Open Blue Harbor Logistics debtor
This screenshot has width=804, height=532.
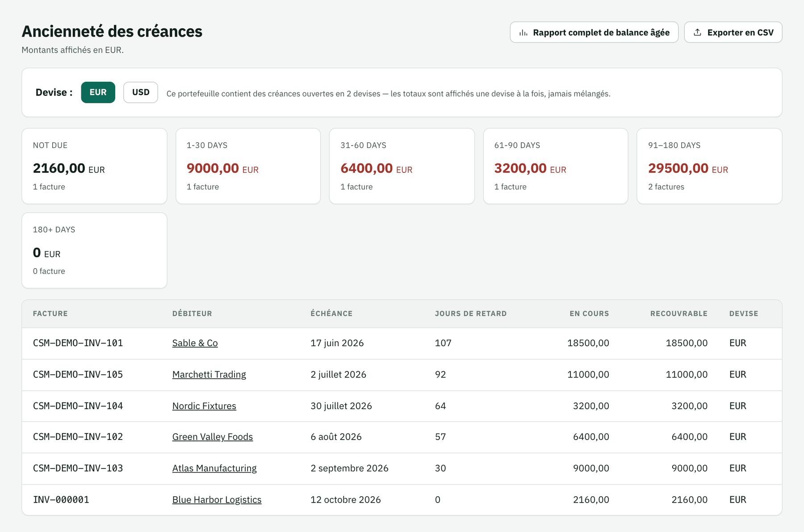point(217,500)
